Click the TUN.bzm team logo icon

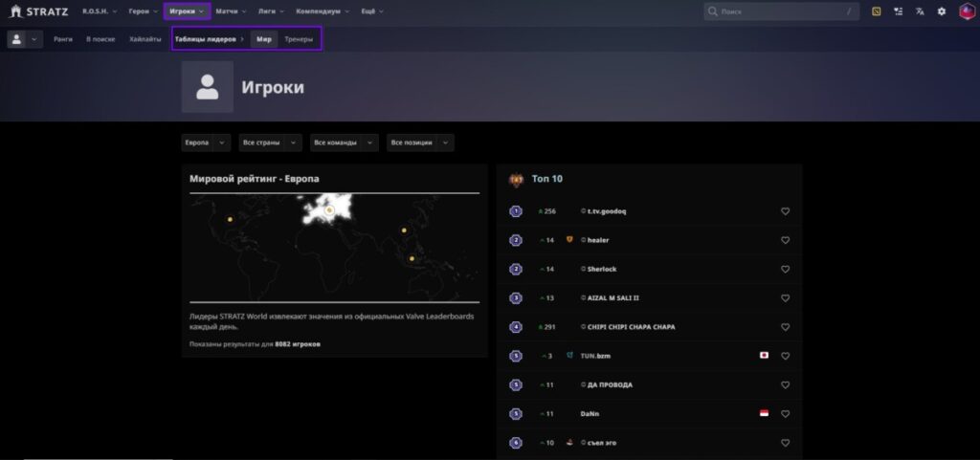tap(569, 356)
